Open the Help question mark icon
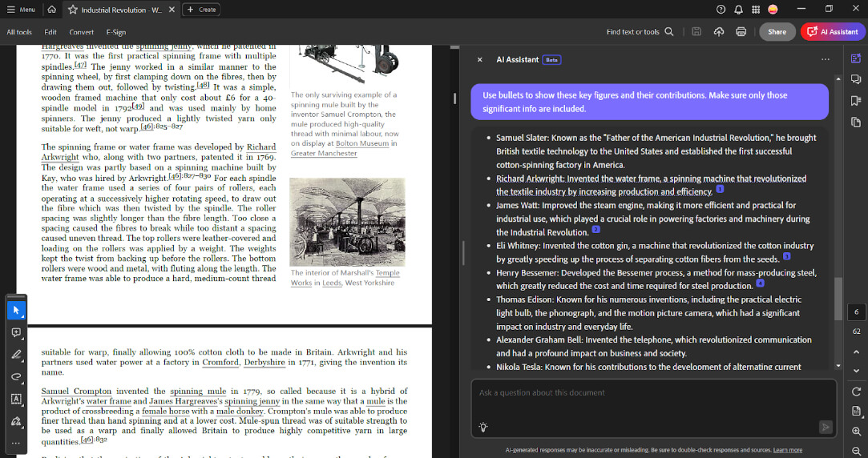This screenshot has width=868, height=458. click(721, 10)
